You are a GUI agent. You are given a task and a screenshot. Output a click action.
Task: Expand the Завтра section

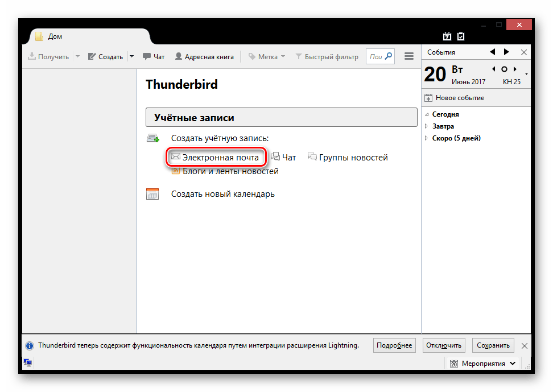point(426,126)
